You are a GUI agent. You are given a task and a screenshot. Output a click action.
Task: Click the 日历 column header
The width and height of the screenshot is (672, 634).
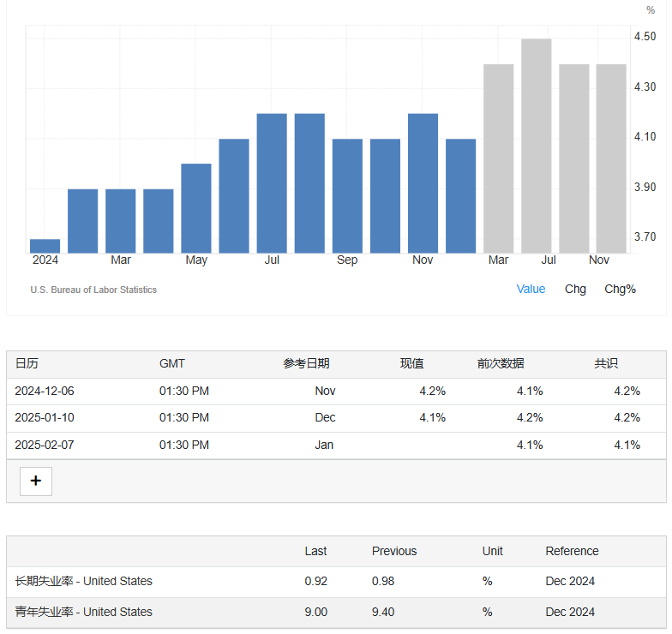coord(27,363)
